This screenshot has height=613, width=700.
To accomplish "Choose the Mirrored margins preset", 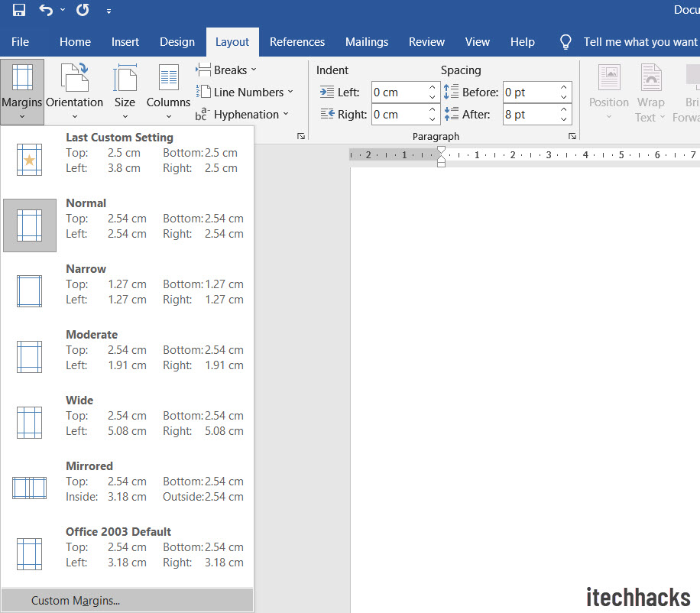I will (127, 482).
